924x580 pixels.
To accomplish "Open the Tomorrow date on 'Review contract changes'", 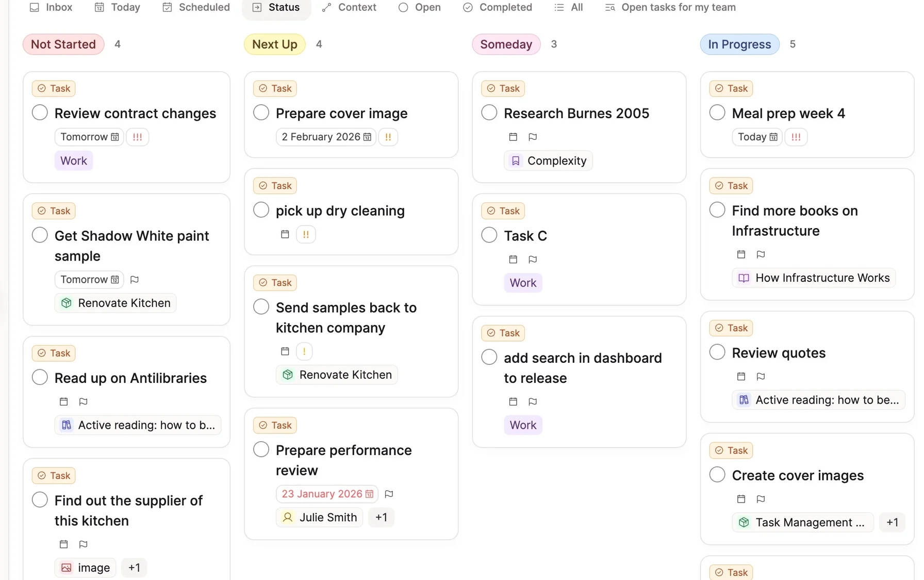I will tap(89, 137).
